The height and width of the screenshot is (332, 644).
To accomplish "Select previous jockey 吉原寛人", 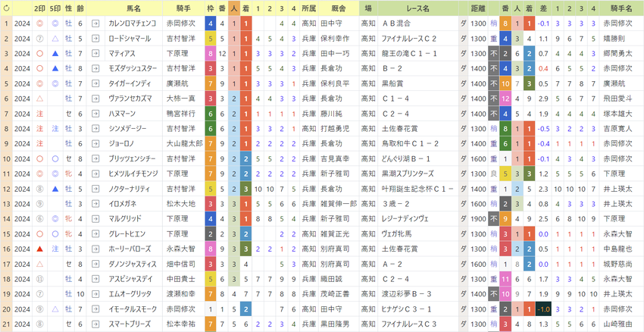I will (617, 129).
